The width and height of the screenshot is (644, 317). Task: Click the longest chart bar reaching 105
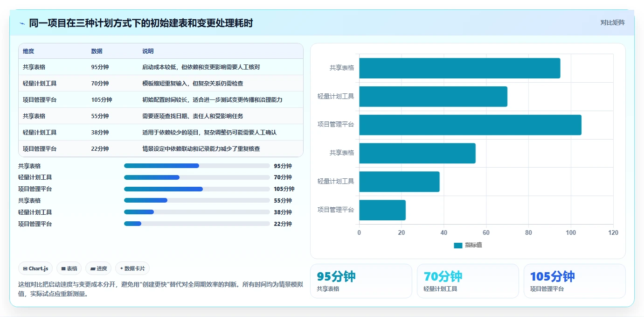click(x=470, y=125)
